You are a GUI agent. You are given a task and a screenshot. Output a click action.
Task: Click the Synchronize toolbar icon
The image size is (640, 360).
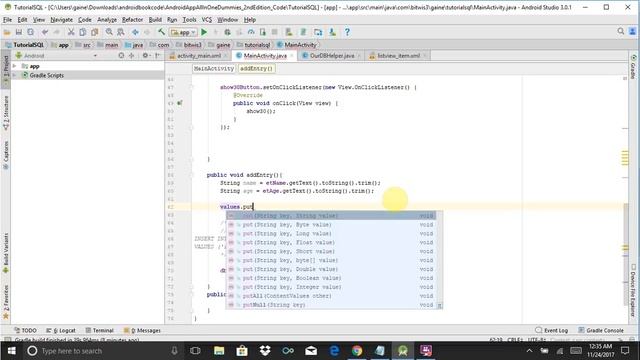coord(31,32)
